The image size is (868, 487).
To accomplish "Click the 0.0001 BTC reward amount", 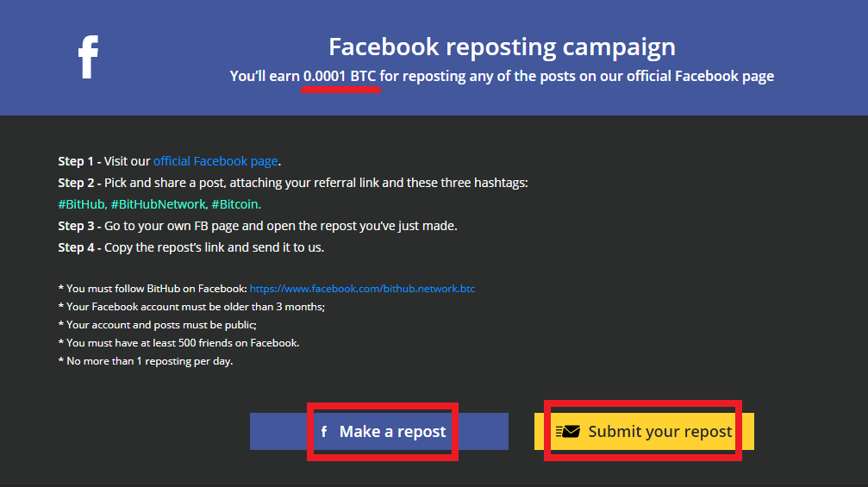I will pos(340,77).
